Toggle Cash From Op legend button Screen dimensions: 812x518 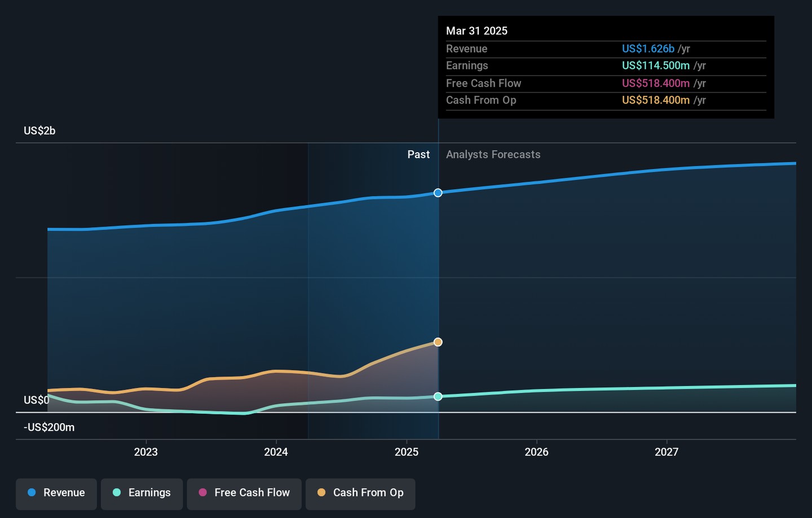360,493
